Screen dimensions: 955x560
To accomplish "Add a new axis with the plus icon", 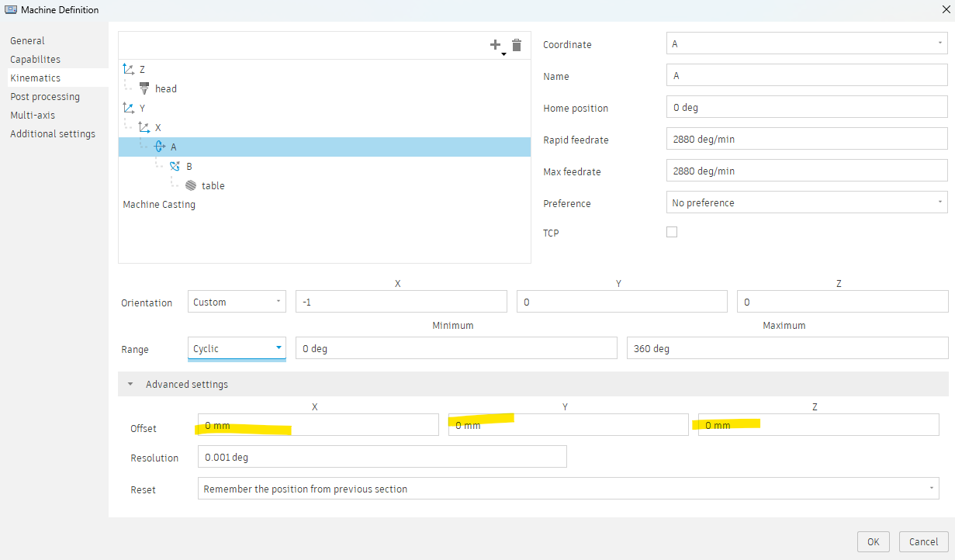I will coord(497,44).
